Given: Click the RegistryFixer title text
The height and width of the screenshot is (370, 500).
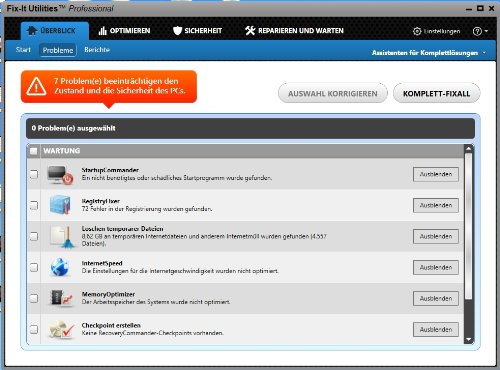Looking at the screenshot, I should tap(101, 201).
